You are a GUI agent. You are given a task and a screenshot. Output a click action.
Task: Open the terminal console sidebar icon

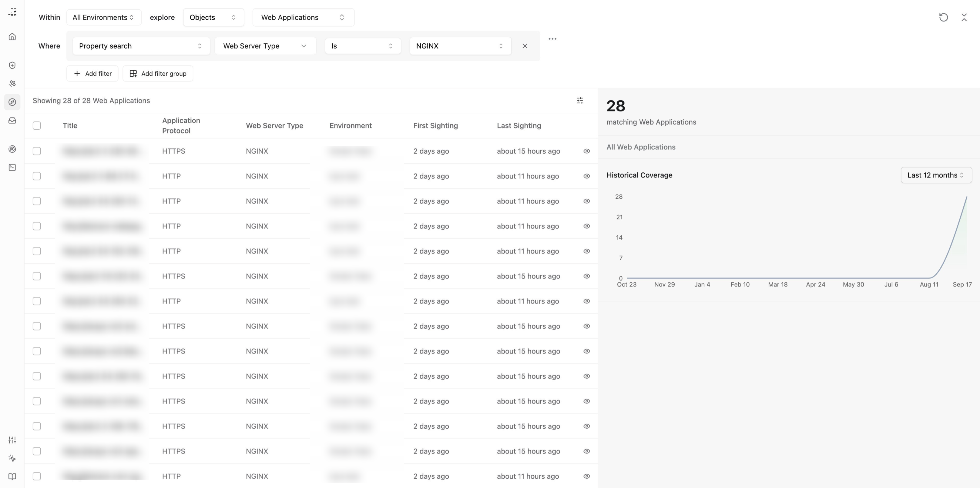(x=12, y=168)
